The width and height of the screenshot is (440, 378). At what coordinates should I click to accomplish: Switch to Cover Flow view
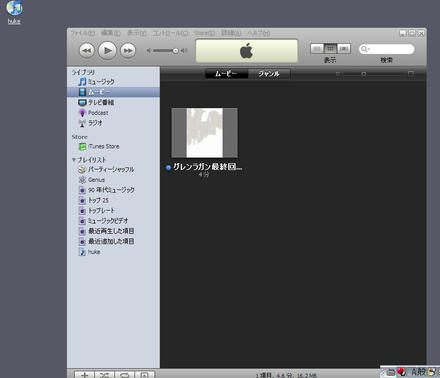344,49
